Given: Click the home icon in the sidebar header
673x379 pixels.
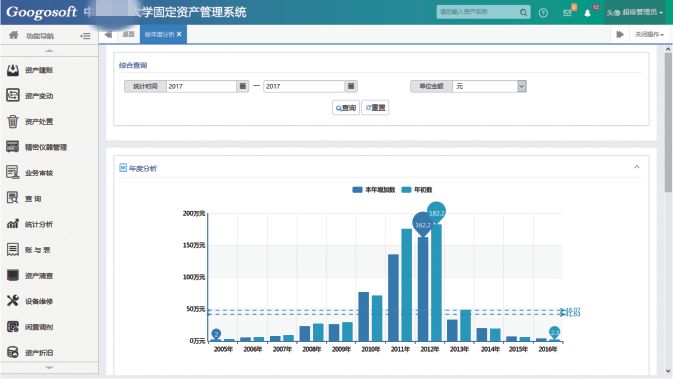Looking at the screenshot, I should [14, 35].
